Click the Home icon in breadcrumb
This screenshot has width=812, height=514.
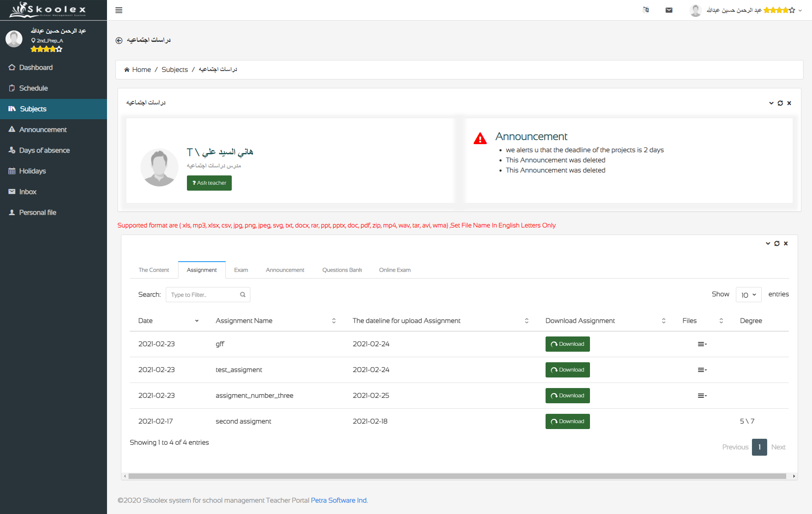[x=127, y=70]
